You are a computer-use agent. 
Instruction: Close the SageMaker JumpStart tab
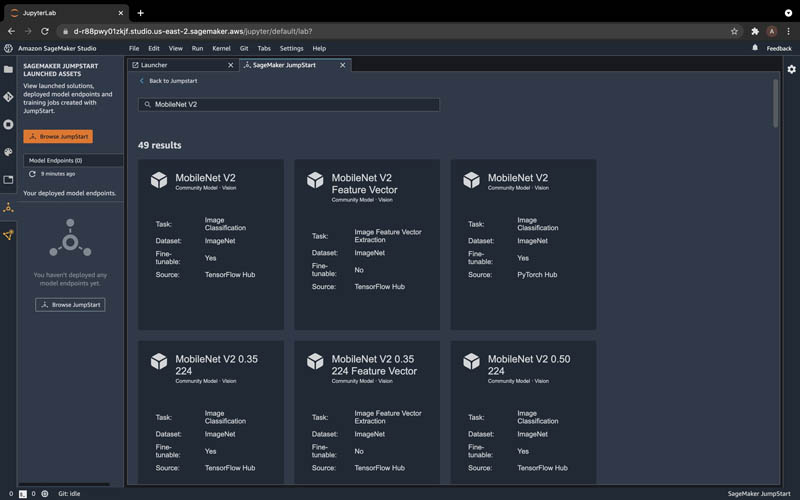coord(343,65)
